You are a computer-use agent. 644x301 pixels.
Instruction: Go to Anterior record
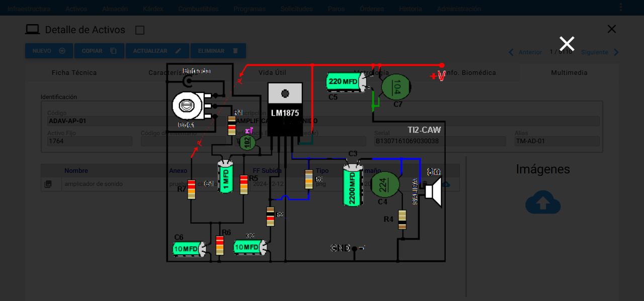click(x=530, y=52)
